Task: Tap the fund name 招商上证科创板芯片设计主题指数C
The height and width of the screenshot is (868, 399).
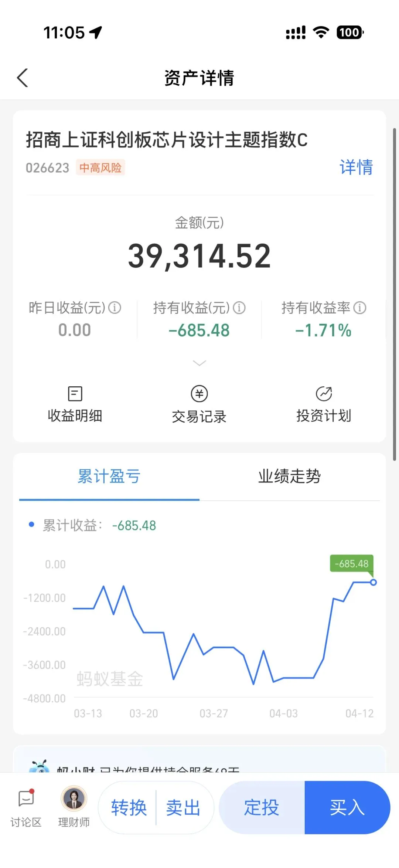Action: tap(167, 140)
